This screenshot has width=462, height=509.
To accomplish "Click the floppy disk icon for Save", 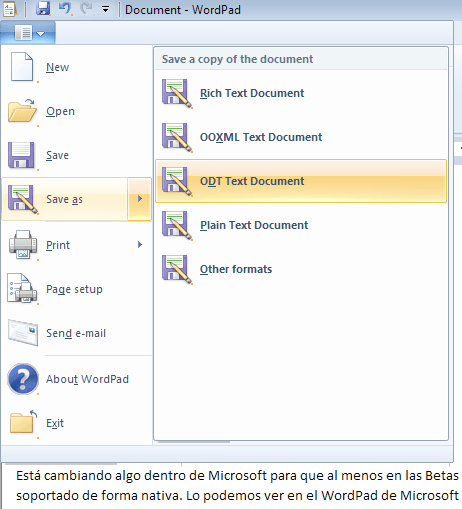I will (x=21, y=155).
